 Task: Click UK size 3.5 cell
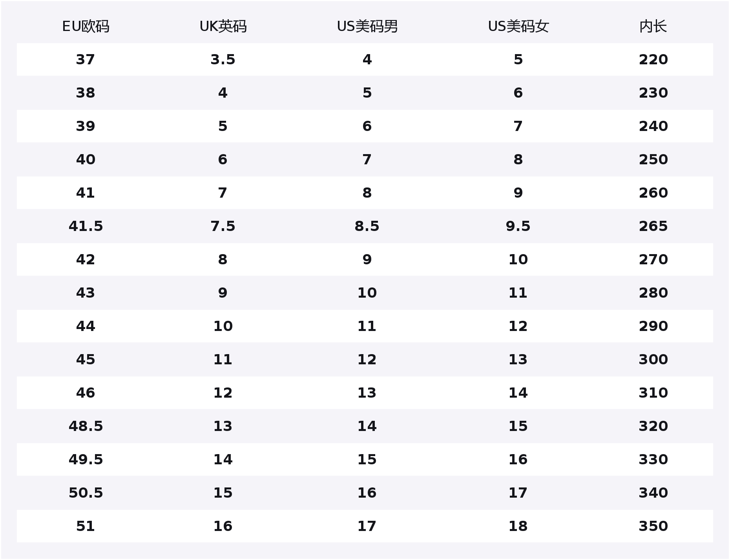point(223,60)
